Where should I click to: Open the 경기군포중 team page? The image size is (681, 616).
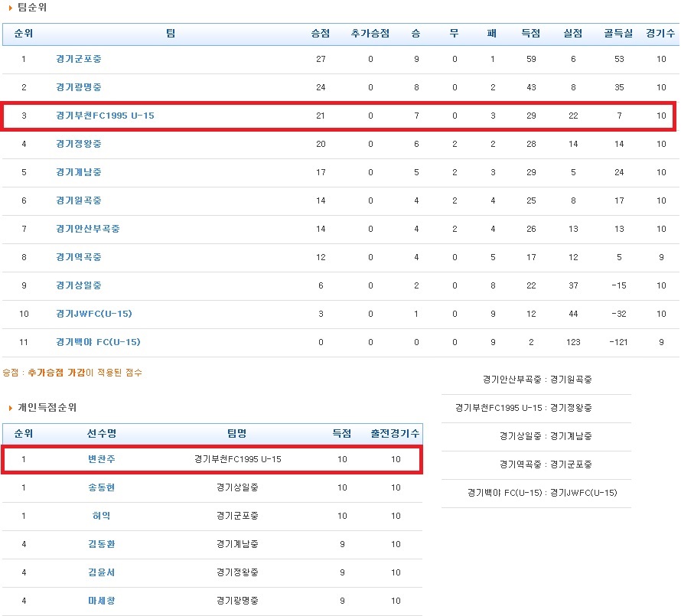(x=80, y=58)
